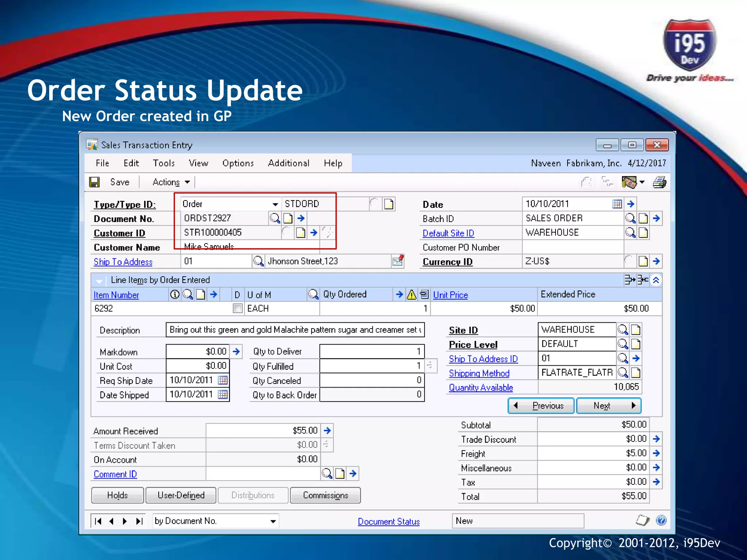Click the Freight expansion arrow

[656, 453]
